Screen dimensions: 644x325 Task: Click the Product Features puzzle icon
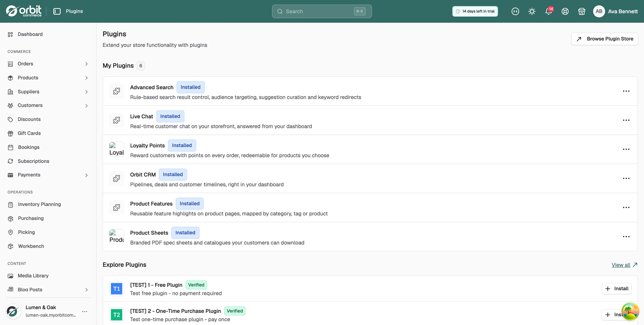[x=116, y=207]
